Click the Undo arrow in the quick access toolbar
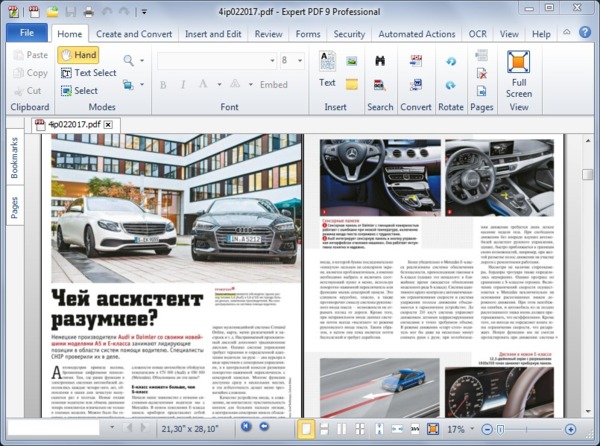 [106, 12]
